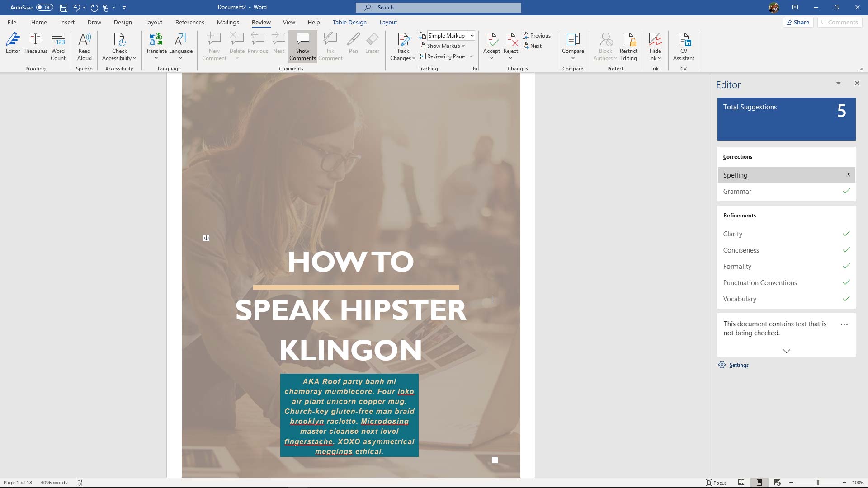Open the Compare documents tool

(x=573, y=47)
